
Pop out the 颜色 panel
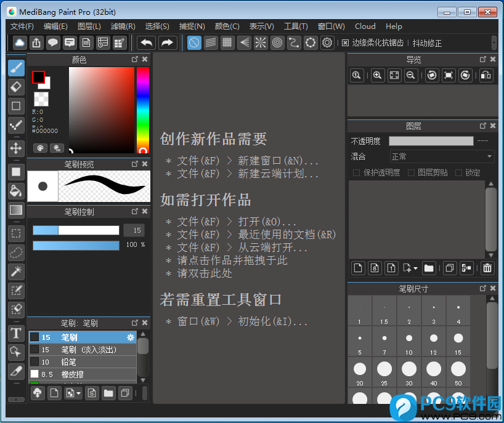(x=135, y=60)
